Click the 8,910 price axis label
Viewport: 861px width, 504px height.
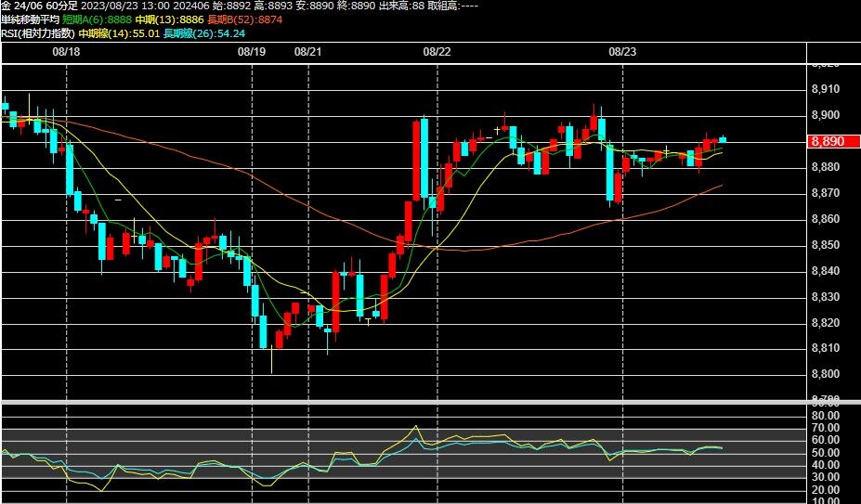point(826,89)
